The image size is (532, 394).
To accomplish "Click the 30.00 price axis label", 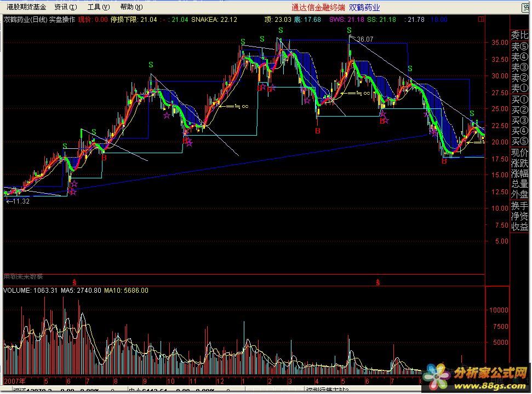I will point(500,76).
